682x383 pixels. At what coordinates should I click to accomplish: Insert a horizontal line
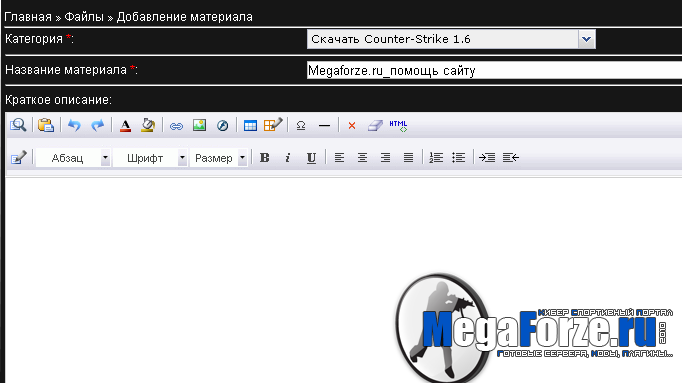324,126
